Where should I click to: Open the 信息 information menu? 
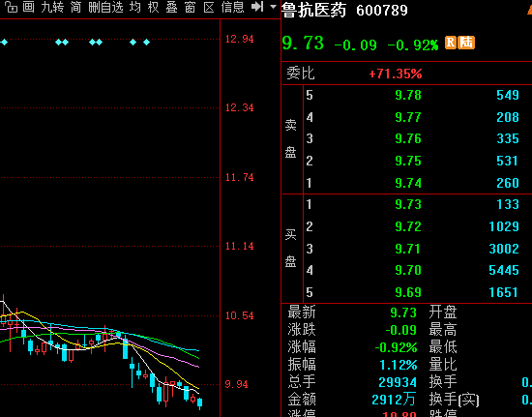click(232, 7)
